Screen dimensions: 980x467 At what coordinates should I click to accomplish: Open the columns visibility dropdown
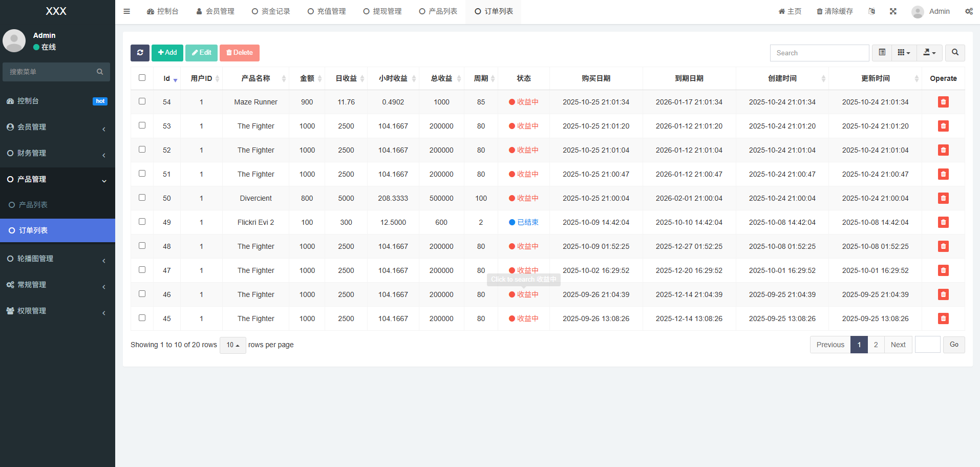[x=904, y=53]
